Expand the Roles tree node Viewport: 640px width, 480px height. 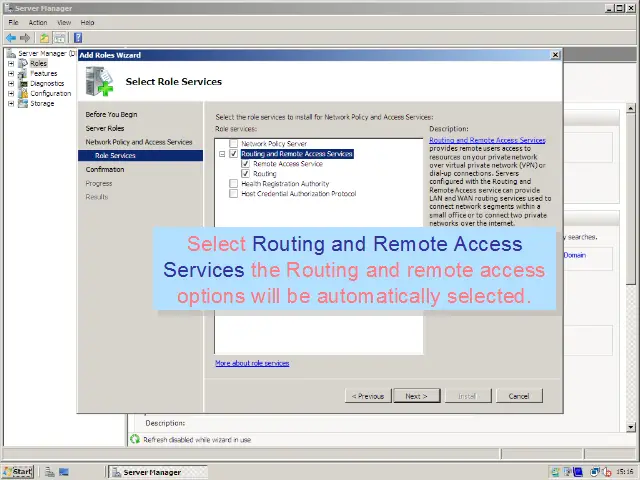click(11, 64)
